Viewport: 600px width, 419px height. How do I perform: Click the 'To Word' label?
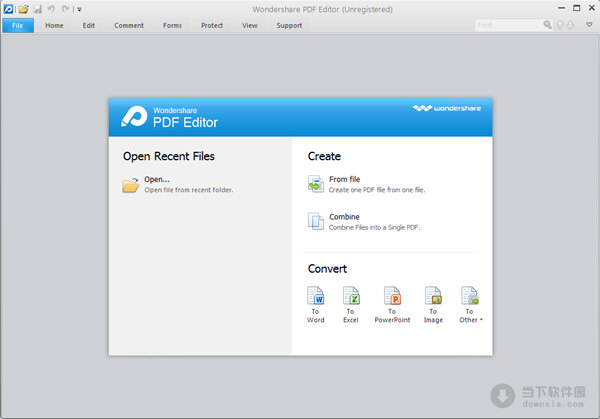click(x=316, y=316)
